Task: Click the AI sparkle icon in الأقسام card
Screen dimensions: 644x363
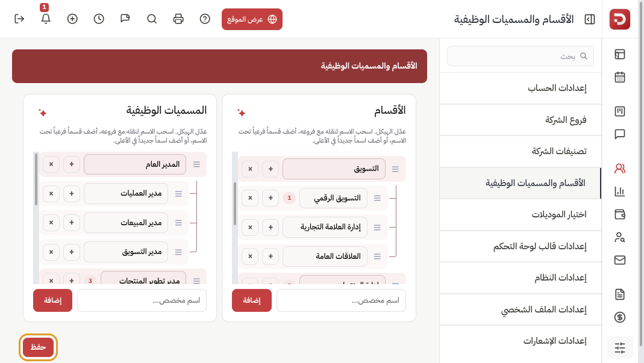Action: tap(242, 113)
